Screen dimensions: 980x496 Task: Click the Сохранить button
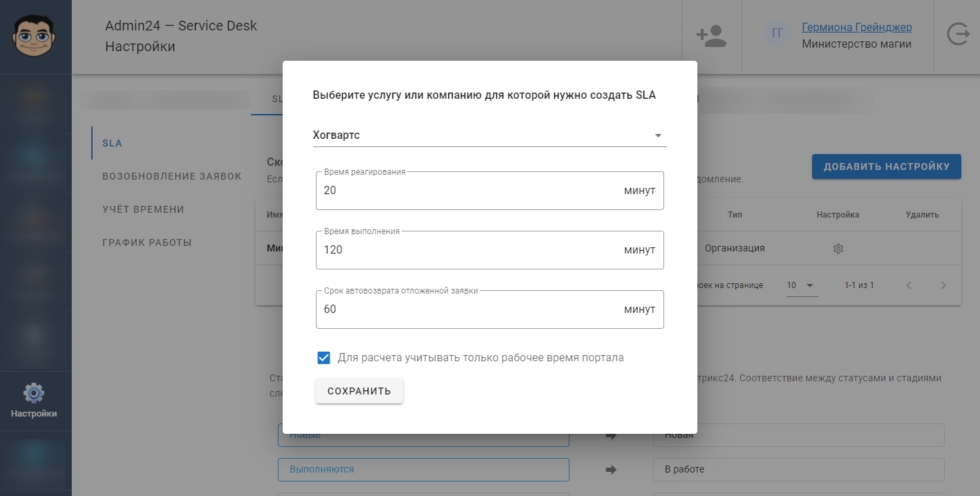(359, 391)
